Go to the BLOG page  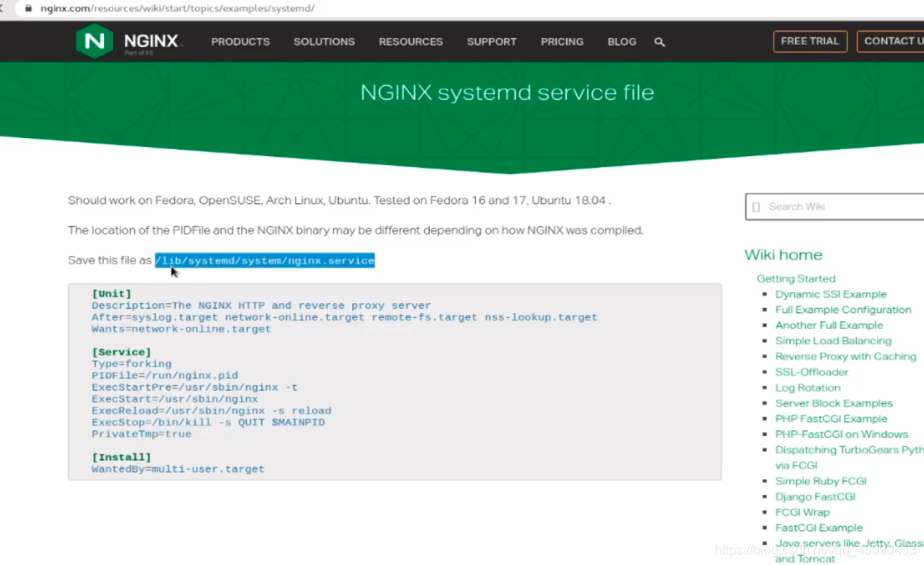(x=622, y=42)
